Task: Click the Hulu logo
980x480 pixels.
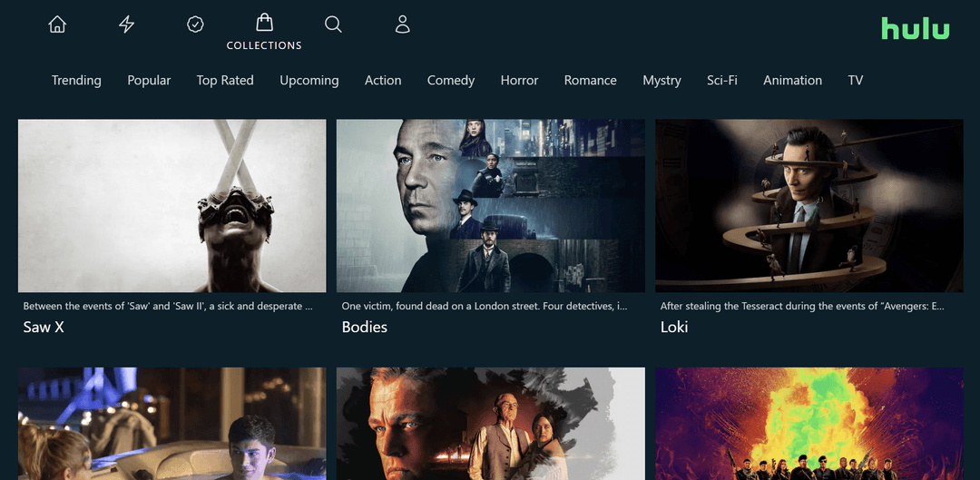Action: pos(915,28)
